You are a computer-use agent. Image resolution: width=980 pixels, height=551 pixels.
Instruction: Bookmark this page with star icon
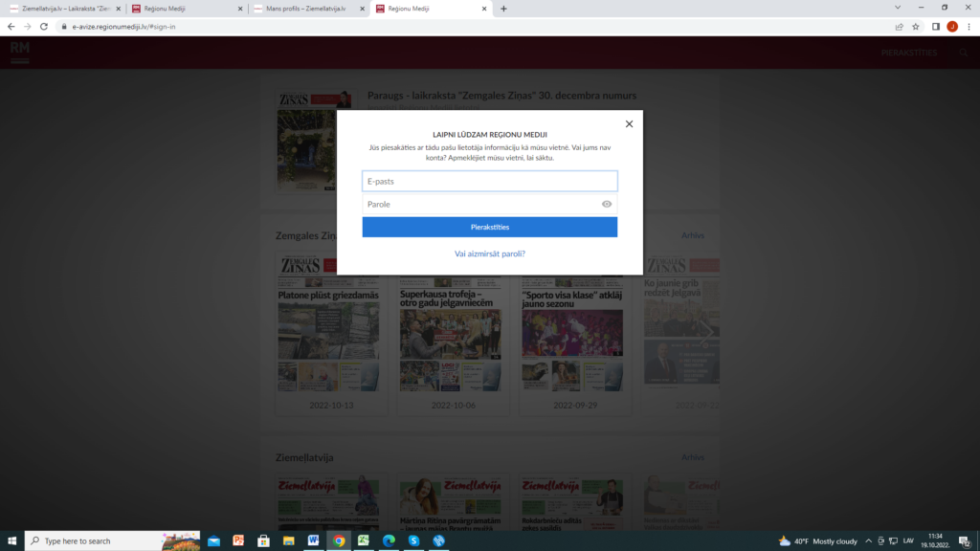pyautogui.click(x=916, y=27)
